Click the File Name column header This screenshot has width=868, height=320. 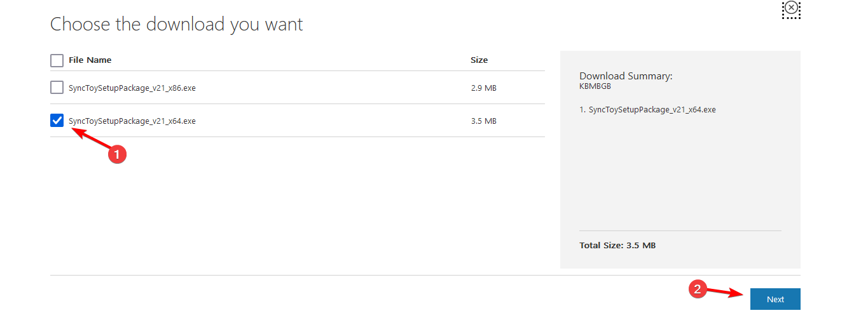click(x=90, y=60)
